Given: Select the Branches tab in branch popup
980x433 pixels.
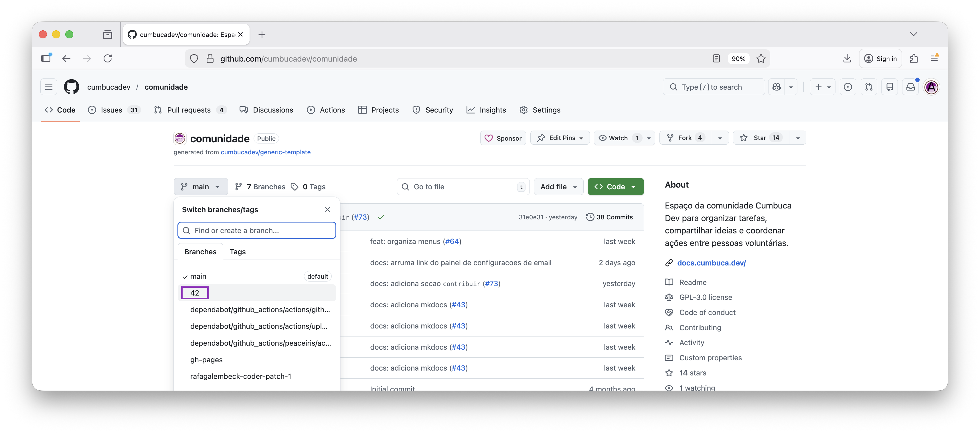Looking at the screenshot, I should [200, 252].
